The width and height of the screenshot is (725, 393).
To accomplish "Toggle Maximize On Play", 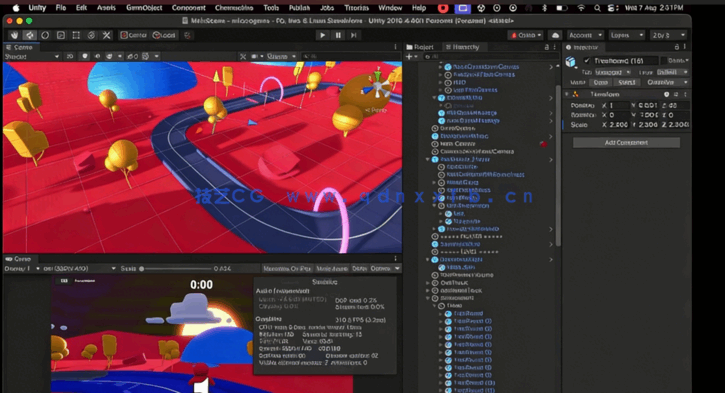I will coord(287,269).
